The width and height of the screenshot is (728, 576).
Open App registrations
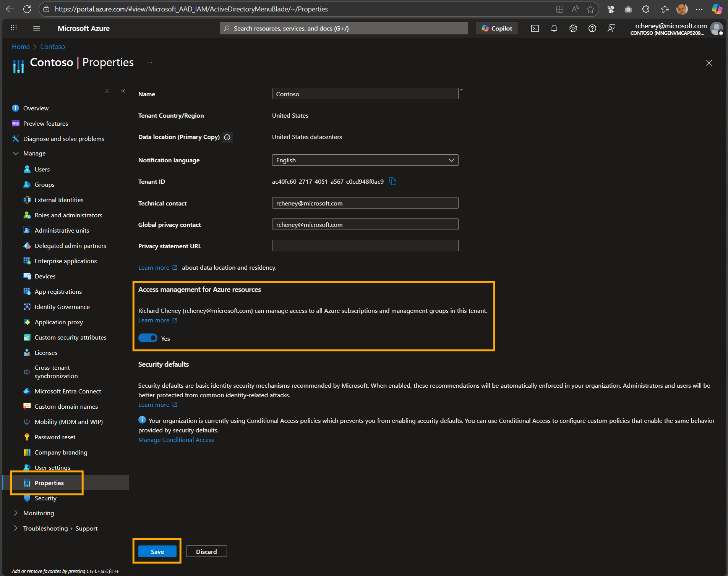tap(58, 291)
